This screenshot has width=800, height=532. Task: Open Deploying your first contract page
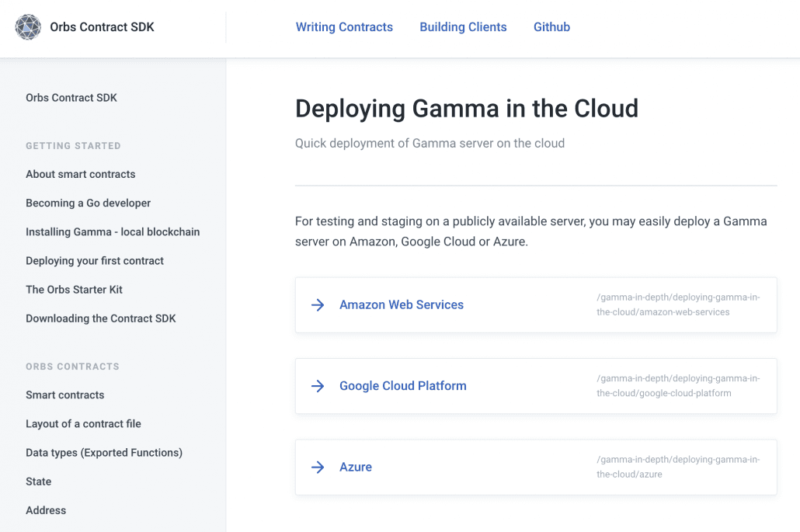(x=95, y=261)
